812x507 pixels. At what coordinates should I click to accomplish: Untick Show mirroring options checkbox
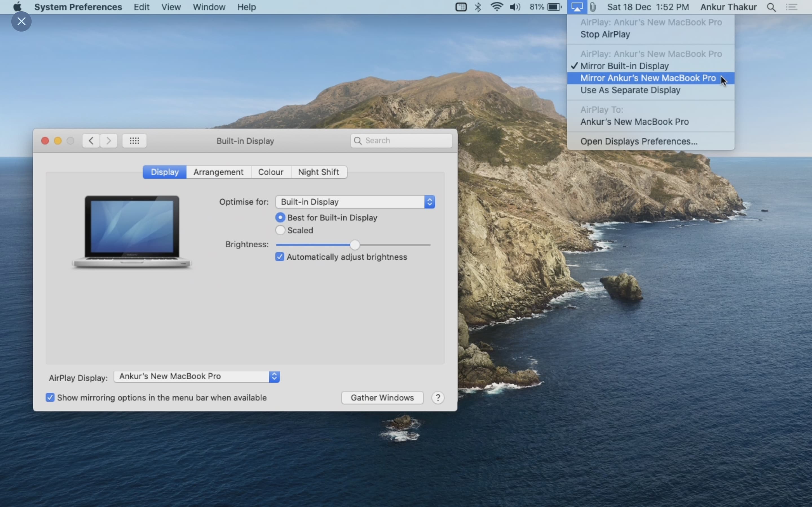click(50, 398)
